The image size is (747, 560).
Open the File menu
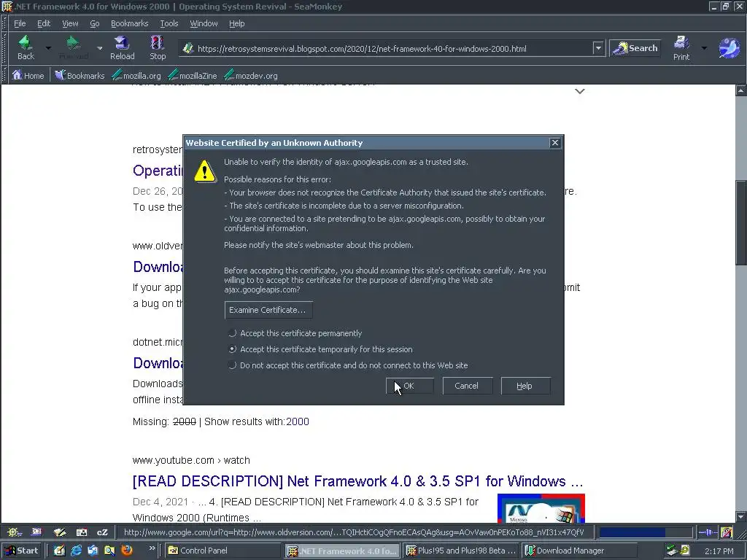click(x=20, y=23)
